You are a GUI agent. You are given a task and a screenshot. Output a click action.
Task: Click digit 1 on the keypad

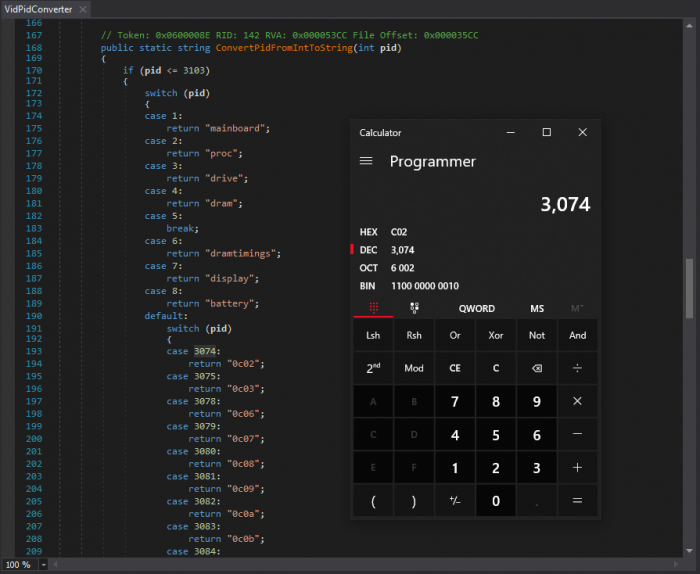pyautogui.click(x=455, y=468)
